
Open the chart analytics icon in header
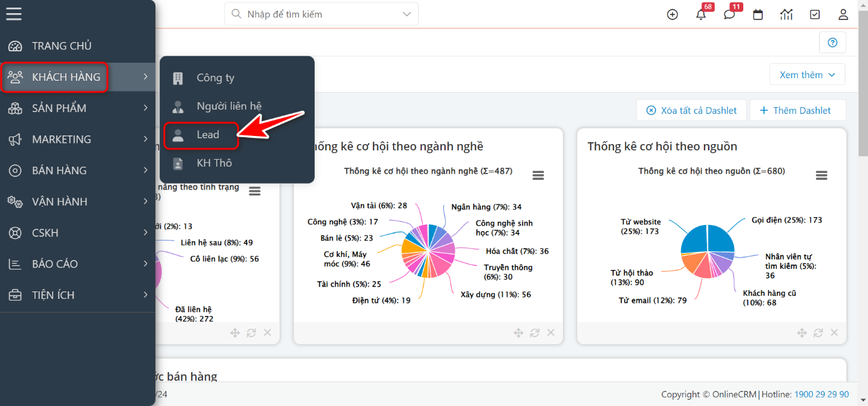pos(786,14)
